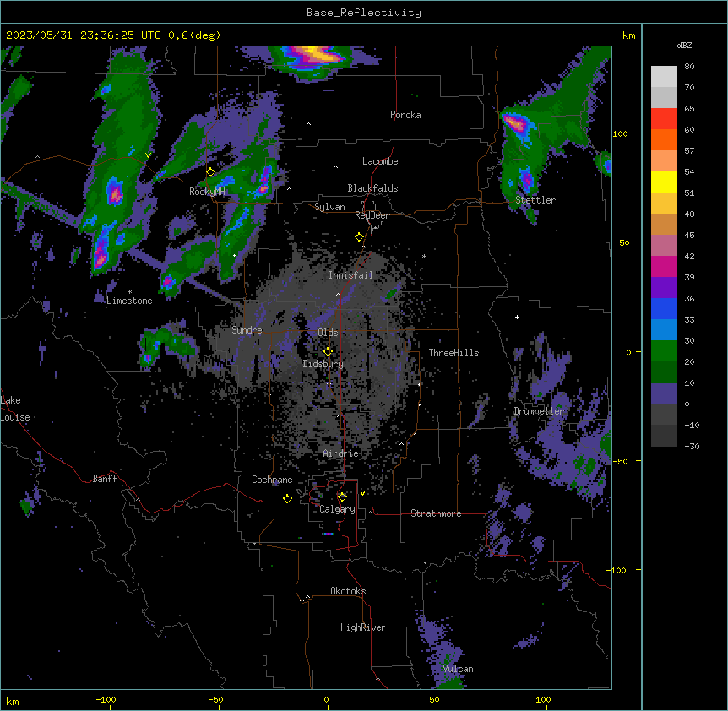This screenshot has width=728, height=711.
Task: Click the yellow marker above Calgary
Action: click(x=342, y=497)
